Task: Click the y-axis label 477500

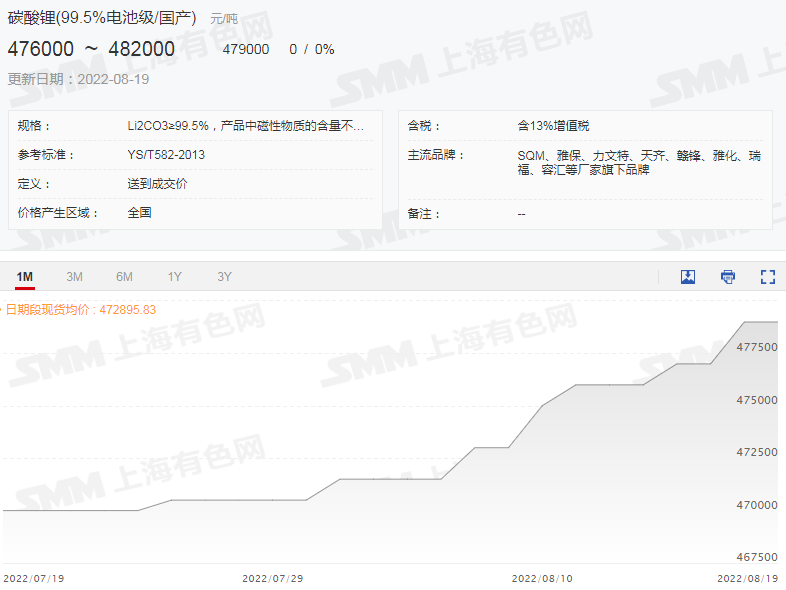Action: tap(757, 347)
